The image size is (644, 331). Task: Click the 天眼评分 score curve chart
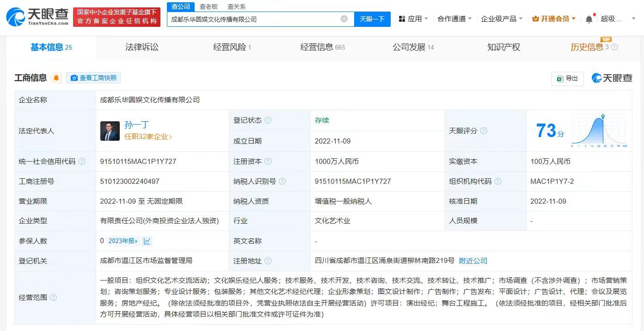click(x=598, y=131)
